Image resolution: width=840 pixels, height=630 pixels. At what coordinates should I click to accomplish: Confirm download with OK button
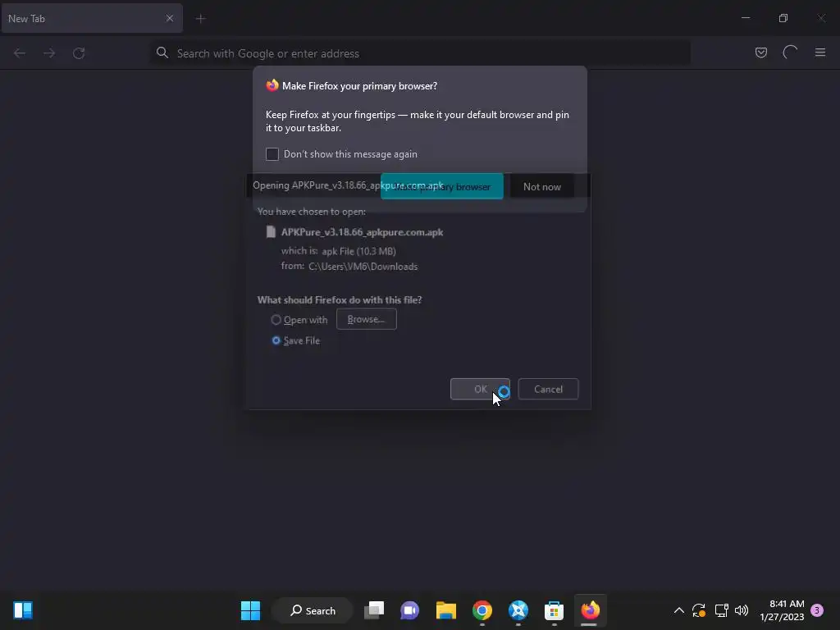tap(480, 389)
